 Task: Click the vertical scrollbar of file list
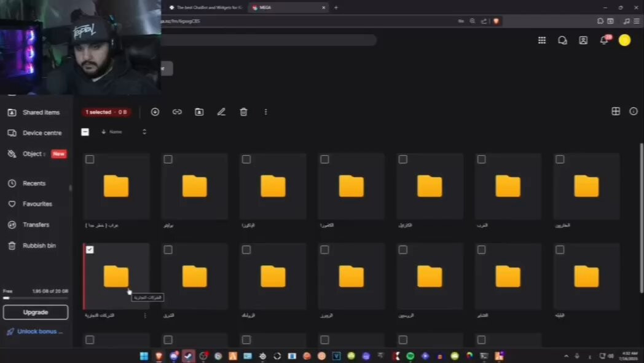click(641, 218)
